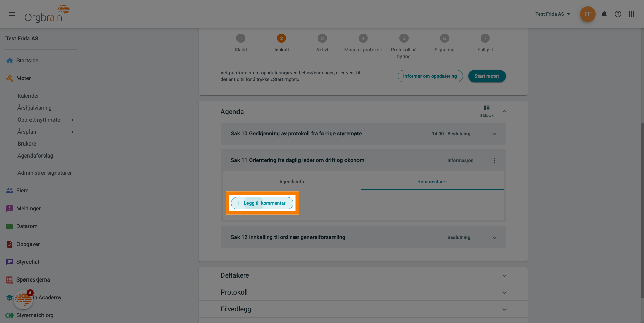Click Sak 12 Innkalling til ordinær generalforsamling title
The image size is (644, 323).
click(288, 237)
